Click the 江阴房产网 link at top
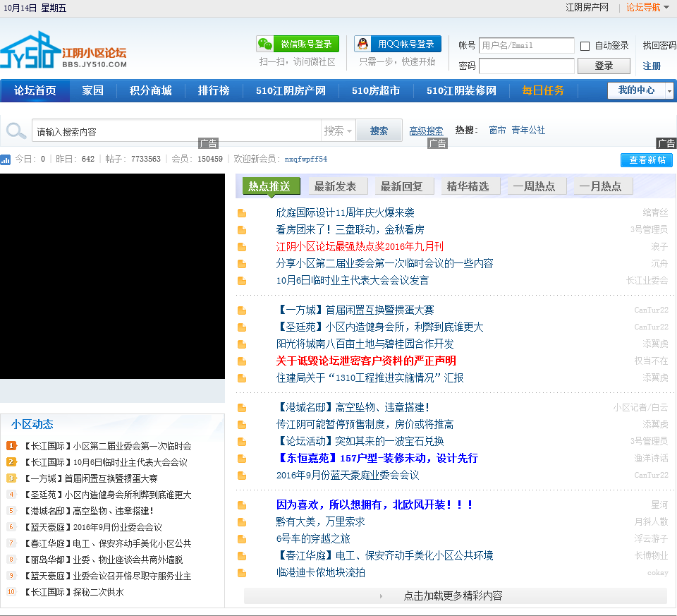Screen dimensions: 677x616 tap(587, 7)
